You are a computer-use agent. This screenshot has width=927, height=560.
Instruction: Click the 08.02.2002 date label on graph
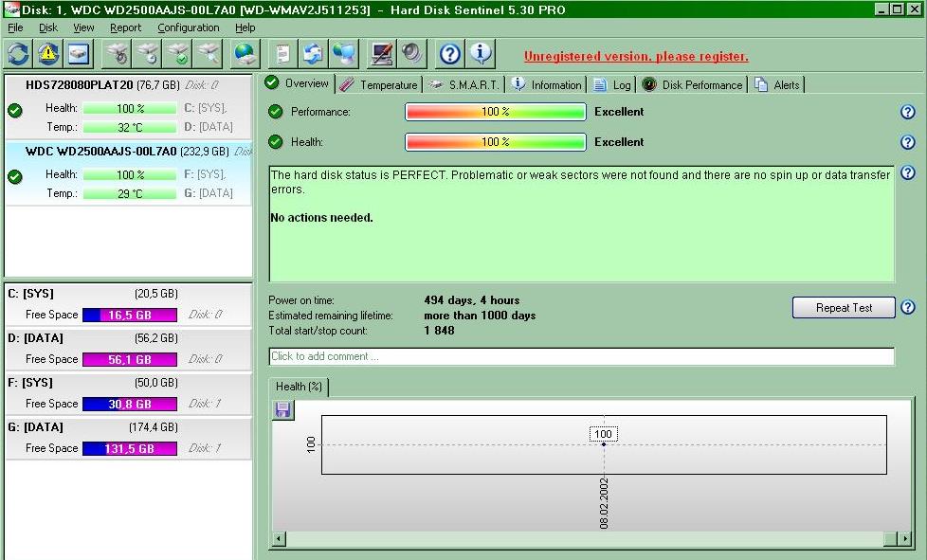(x=604, y=503)
